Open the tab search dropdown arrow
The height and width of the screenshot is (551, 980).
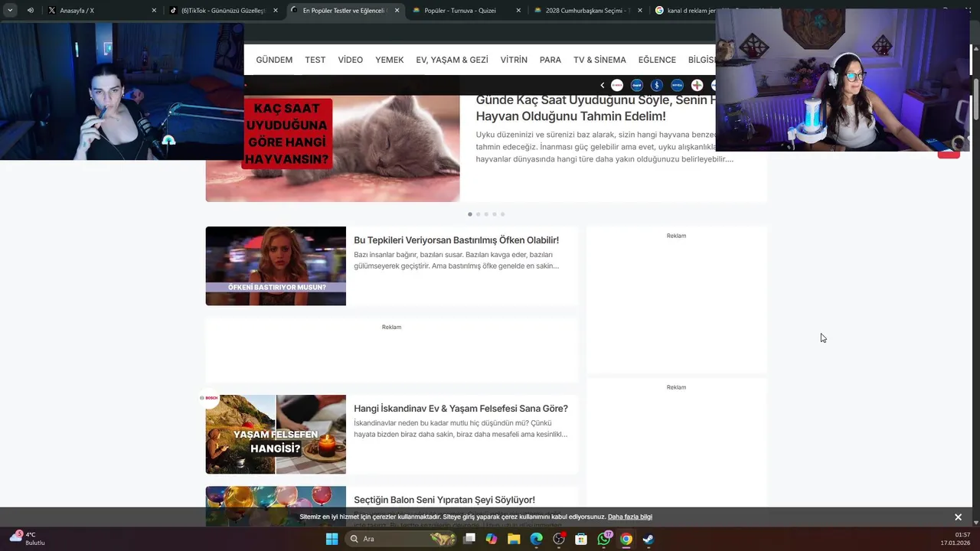click(10, 11)
